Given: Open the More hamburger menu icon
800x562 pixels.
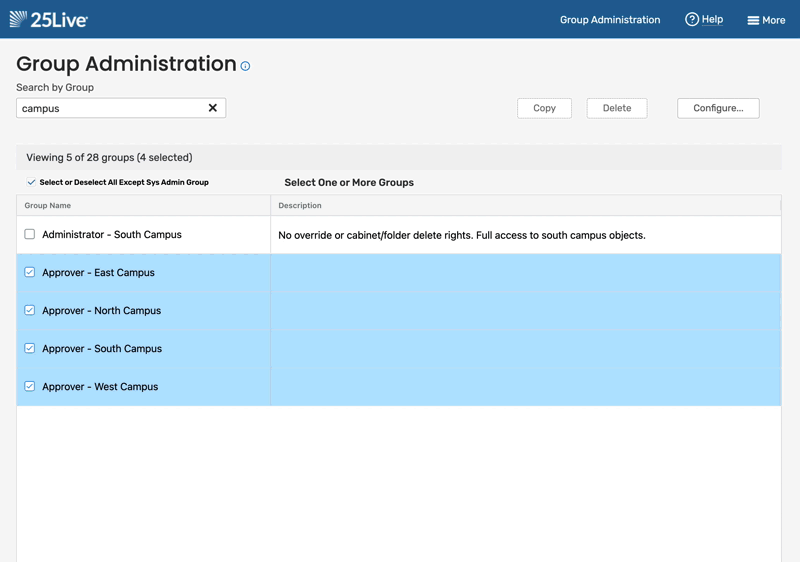Looking at the screenshot, I should [753, 20].
